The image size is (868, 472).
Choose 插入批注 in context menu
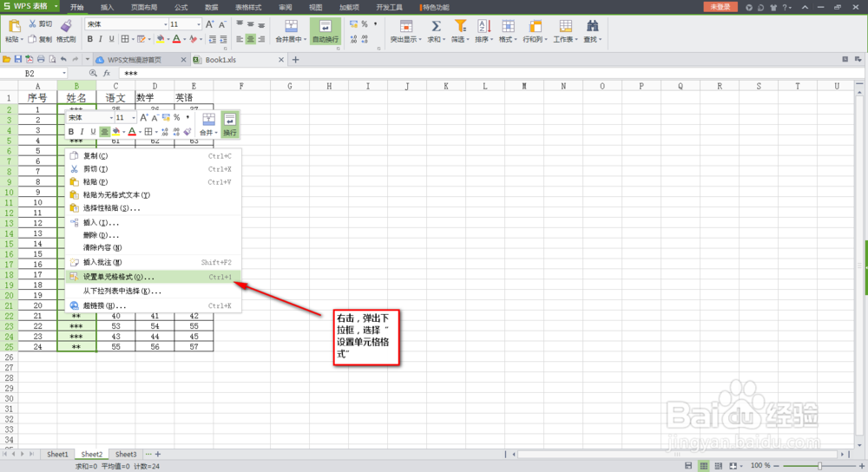coord(154,262)
